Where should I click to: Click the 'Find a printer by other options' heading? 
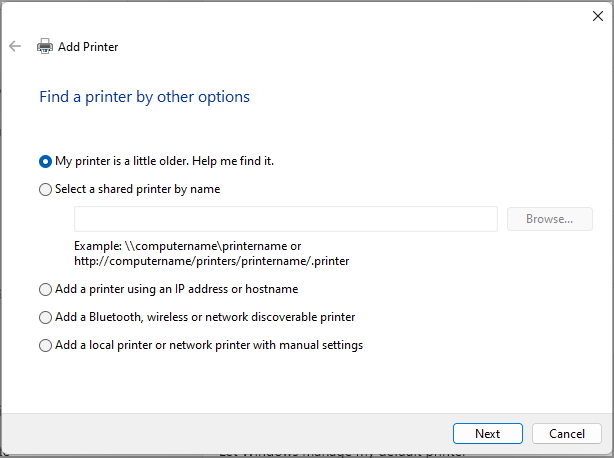click(x=144, y=97)
